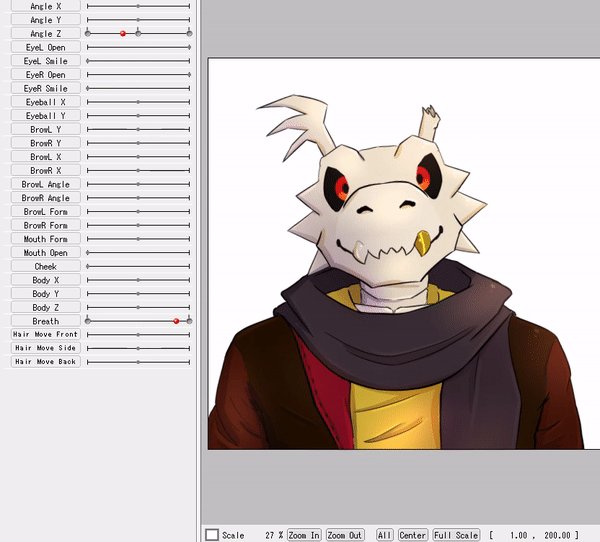Click the Angle X slider track
The width and height of the screenshot is (600, 542).
(x=138, y=6)
